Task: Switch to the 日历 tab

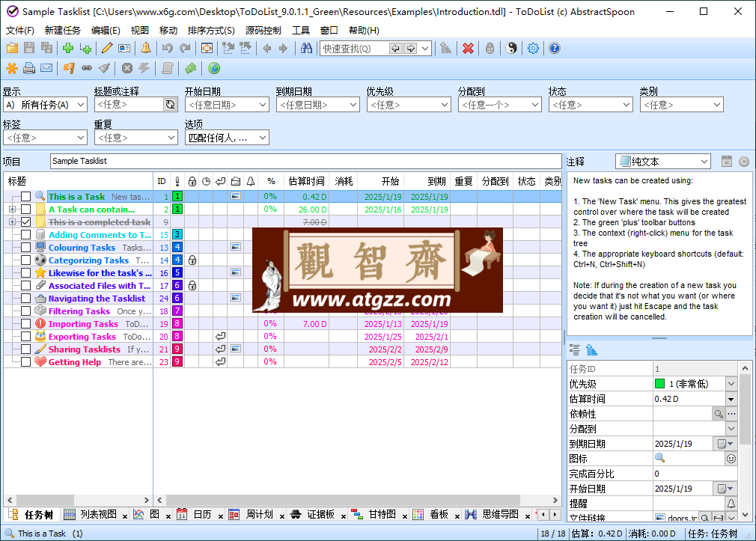Action: point(201,515)
